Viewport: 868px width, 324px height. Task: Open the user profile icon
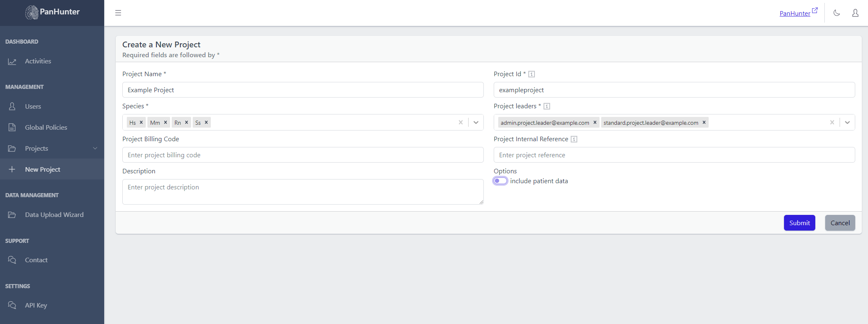pyautogui.click(x=855, y=13)
